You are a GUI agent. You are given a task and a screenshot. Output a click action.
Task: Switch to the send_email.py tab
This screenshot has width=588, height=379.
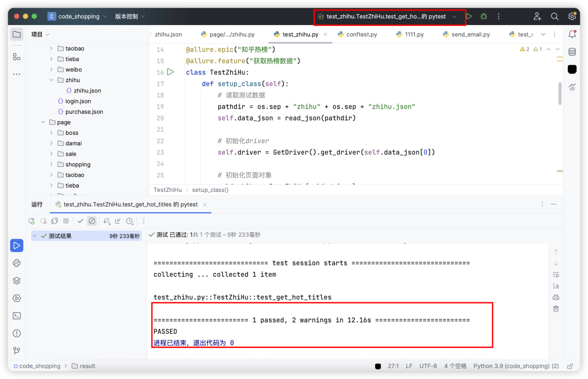[x=466, y=34]
